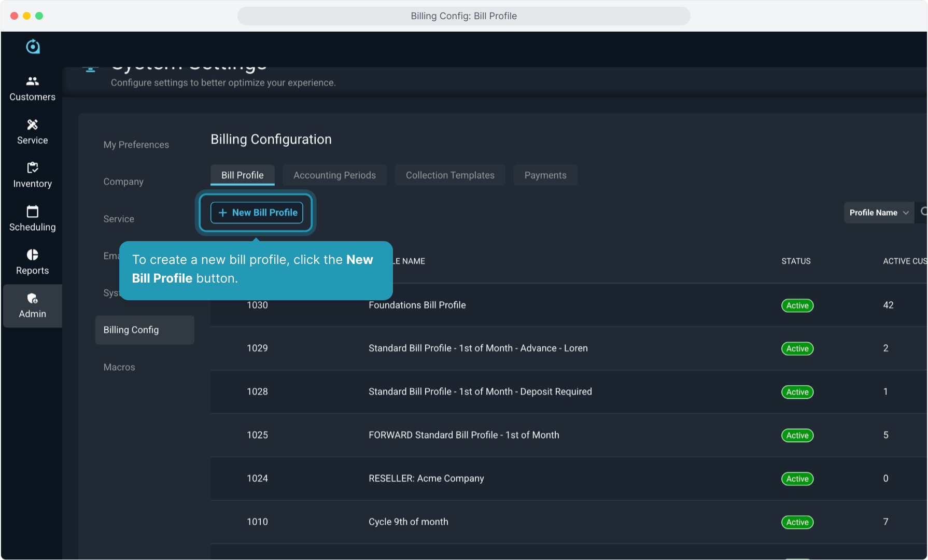This screenshot has height=560, width=928.
Task: Select the Admin shield icon
Action: 32,298
